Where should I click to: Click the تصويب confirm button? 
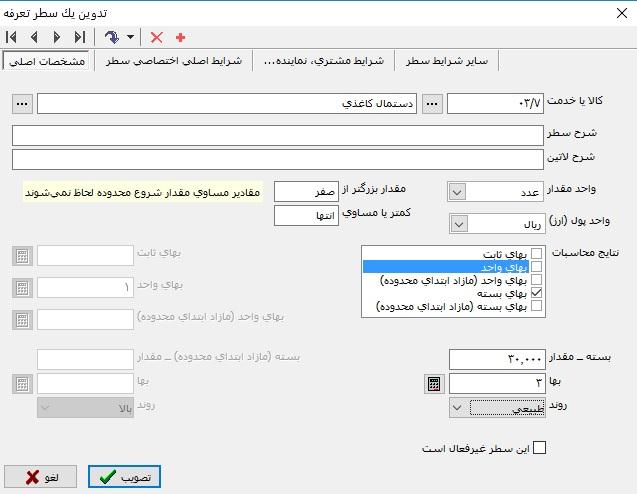(x=125, y=477)
